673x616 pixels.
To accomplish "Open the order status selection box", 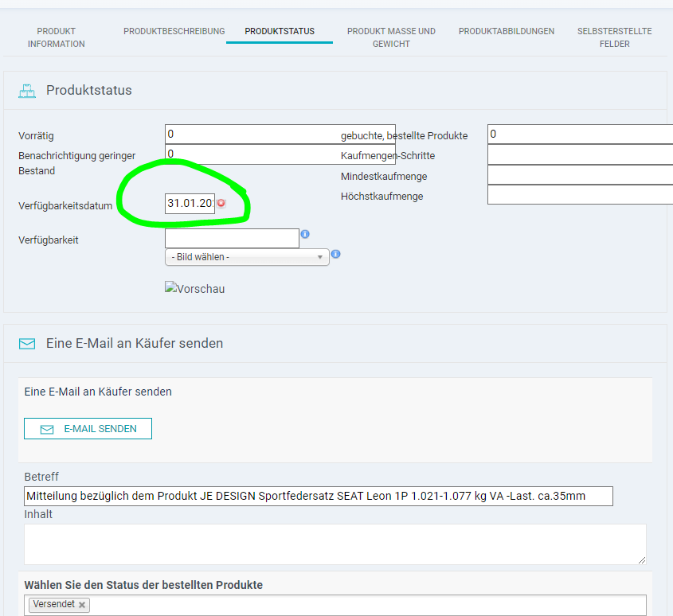I will [358, 605].
